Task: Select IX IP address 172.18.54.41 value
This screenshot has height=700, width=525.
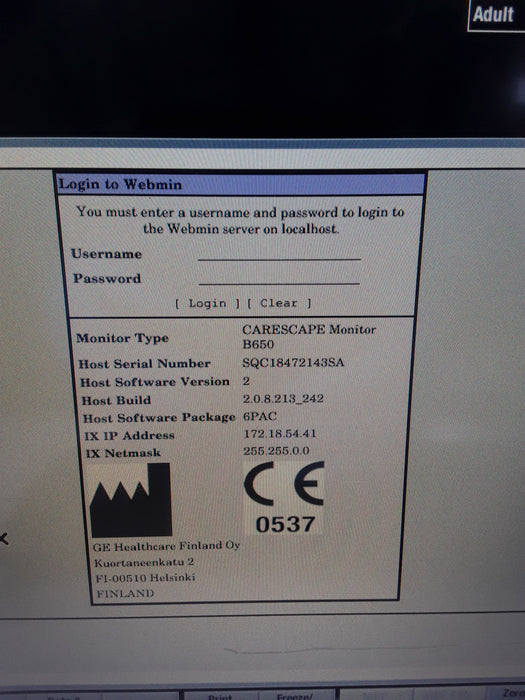Action: 280,433
